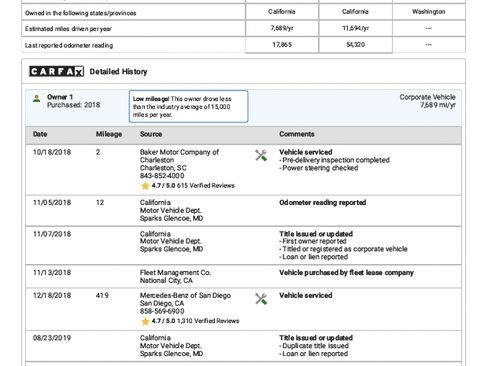Click the green Owner 1 person icon

pos(37,99)
